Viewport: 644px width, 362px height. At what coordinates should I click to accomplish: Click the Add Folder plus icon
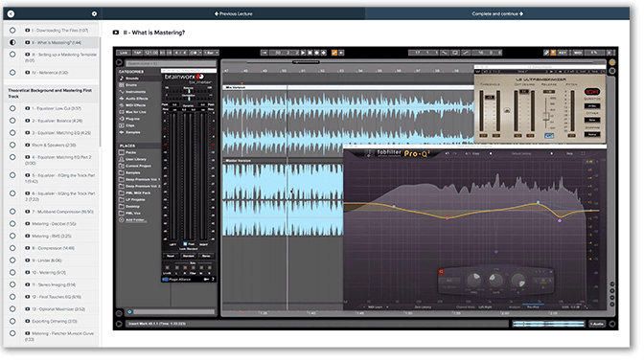click(122, 220)
